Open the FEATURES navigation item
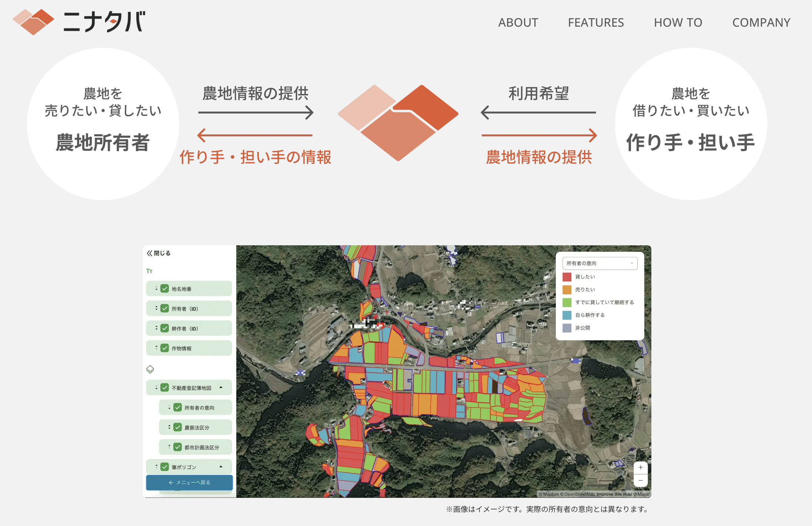The width and height of the screenshot is (812, 526). coord(595,23)
